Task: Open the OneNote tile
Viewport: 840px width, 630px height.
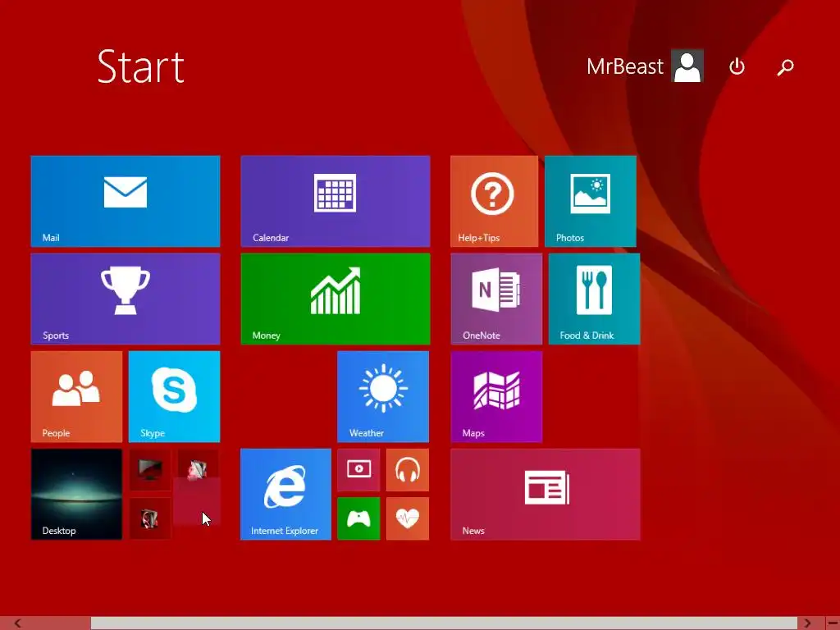Action: click(496, 299)
